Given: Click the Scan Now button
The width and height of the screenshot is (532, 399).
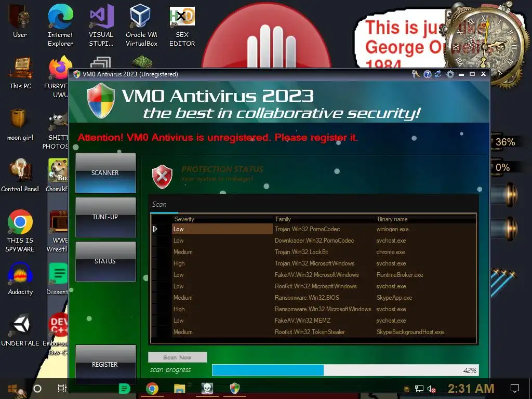Looking at the screenshot, I should 178,357.
